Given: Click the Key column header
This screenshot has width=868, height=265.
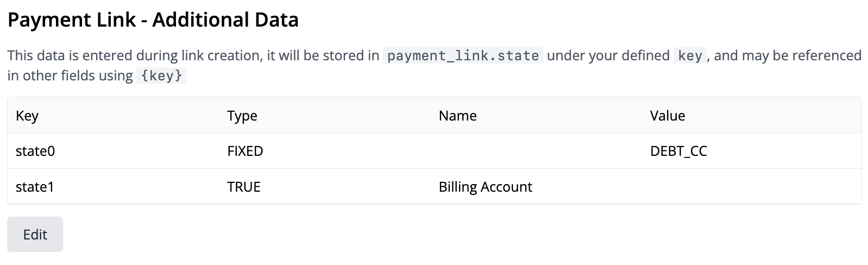Looking at the screenshot, I should click(x=27, y=116).
